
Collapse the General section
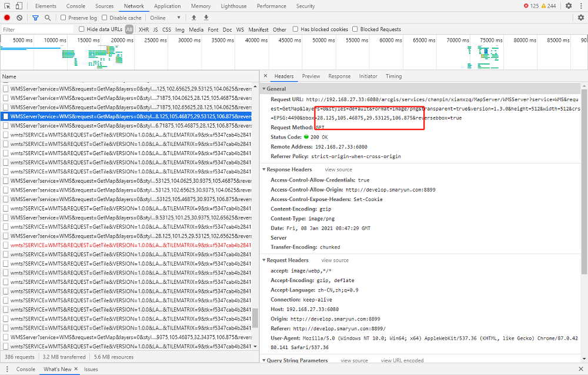coord(264,89)
